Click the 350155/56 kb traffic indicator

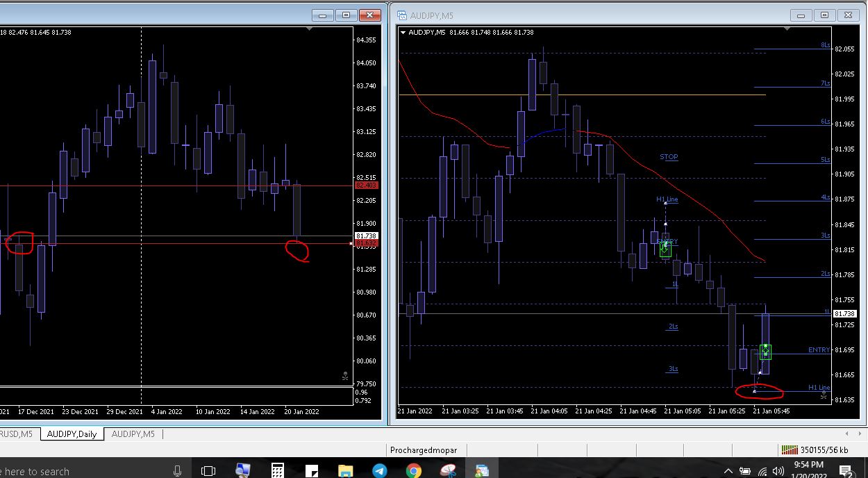click(824, 450)
